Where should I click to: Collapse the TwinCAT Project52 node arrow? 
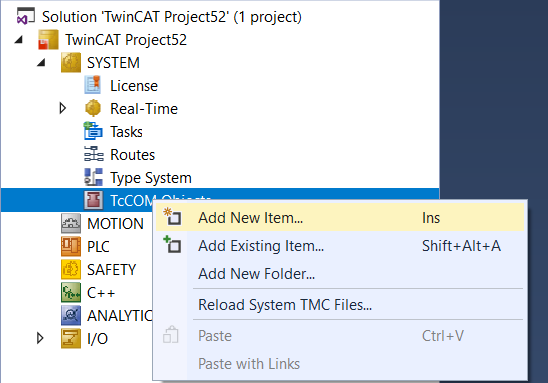(x=19, y=40)
